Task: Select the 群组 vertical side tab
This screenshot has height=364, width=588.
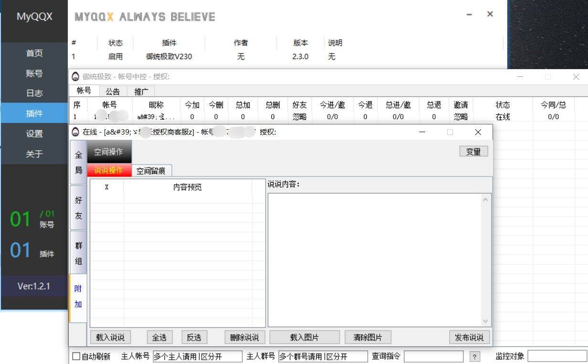Action: 78,253
